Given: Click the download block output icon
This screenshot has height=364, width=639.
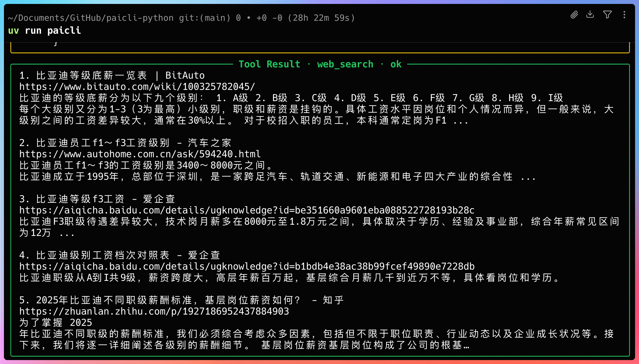Looking at the screenshot, I should click(590, 14).
